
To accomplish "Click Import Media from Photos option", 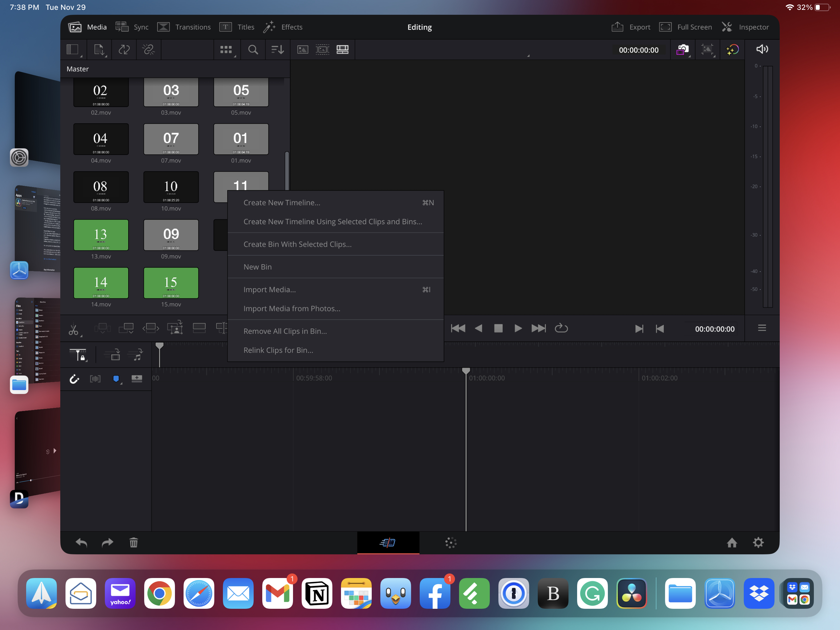I will pos(292,308).
